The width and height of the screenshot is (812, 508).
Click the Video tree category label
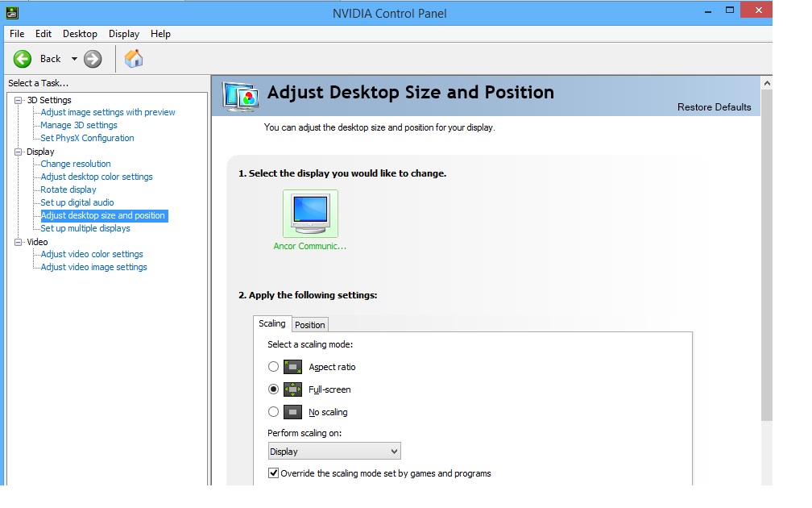(37, 242)
